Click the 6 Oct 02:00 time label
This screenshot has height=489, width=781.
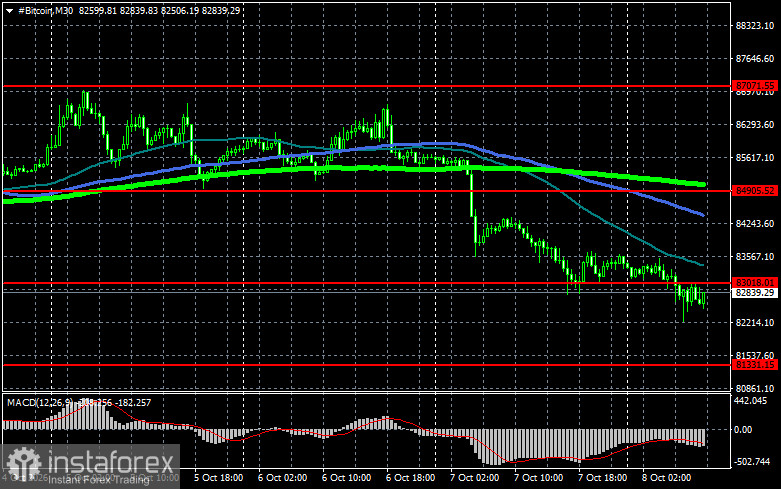point(282,478)
